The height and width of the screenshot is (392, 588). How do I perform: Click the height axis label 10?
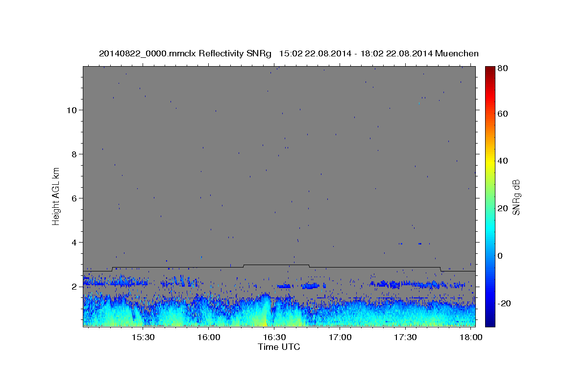click(x=72, y=110)
